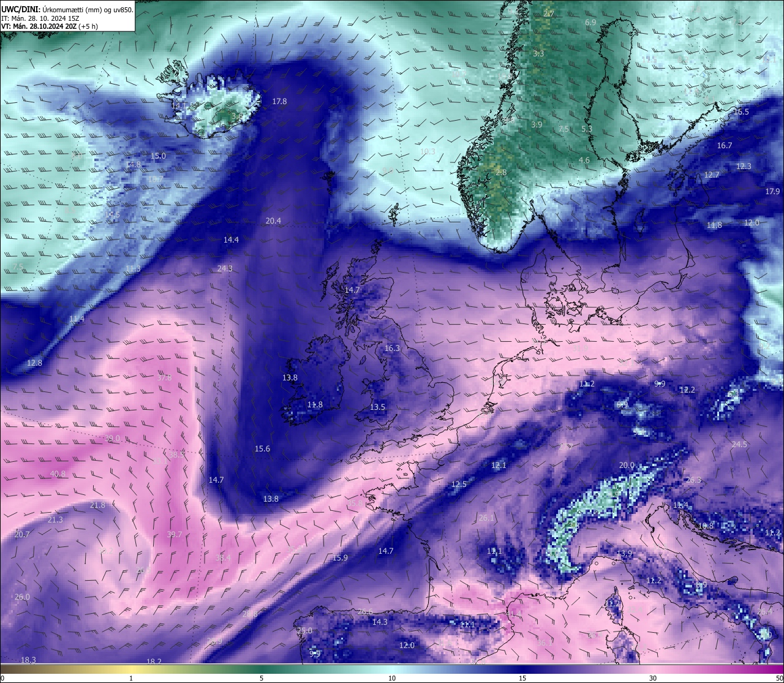This screenshot has width=784, height=683.
Task: Click the color scale label 30
Action: (x=653, y=678)
